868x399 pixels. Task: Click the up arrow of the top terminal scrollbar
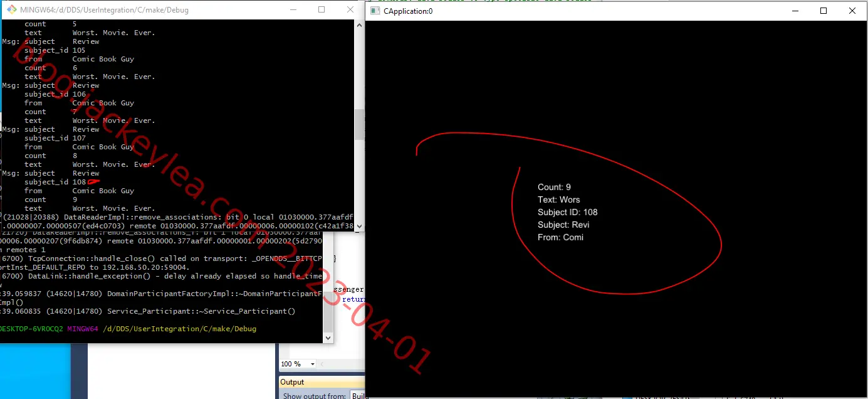coord(359,25)
